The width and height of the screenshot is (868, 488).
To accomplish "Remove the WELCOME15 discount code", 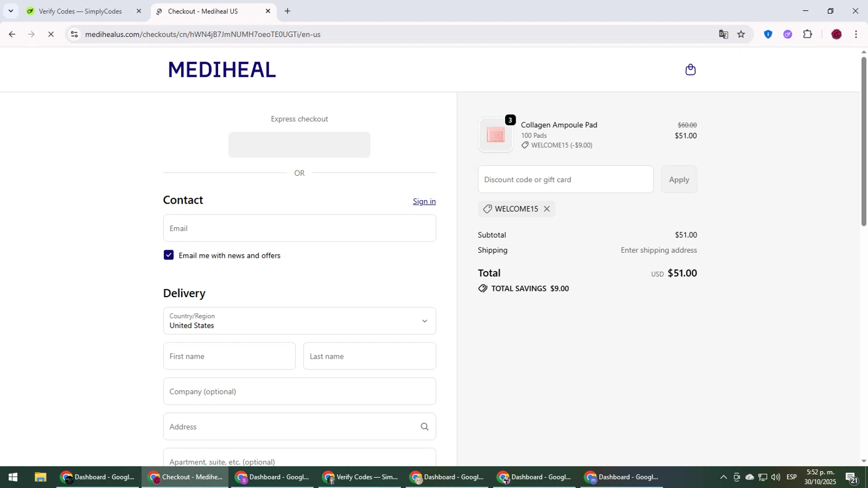I will tap(546, 209).
